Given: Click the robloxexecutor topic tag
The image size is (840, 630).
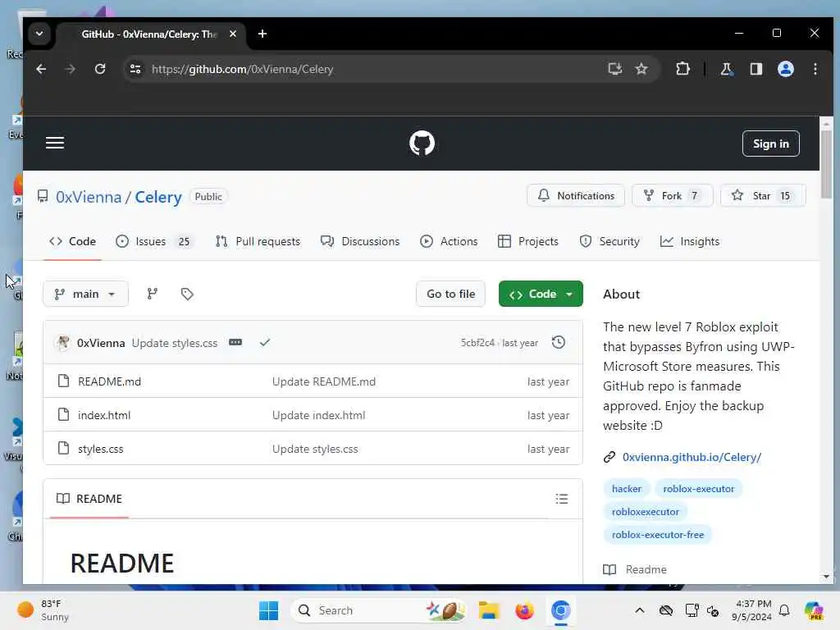Looking at the screenshot, I should (645, 512).
